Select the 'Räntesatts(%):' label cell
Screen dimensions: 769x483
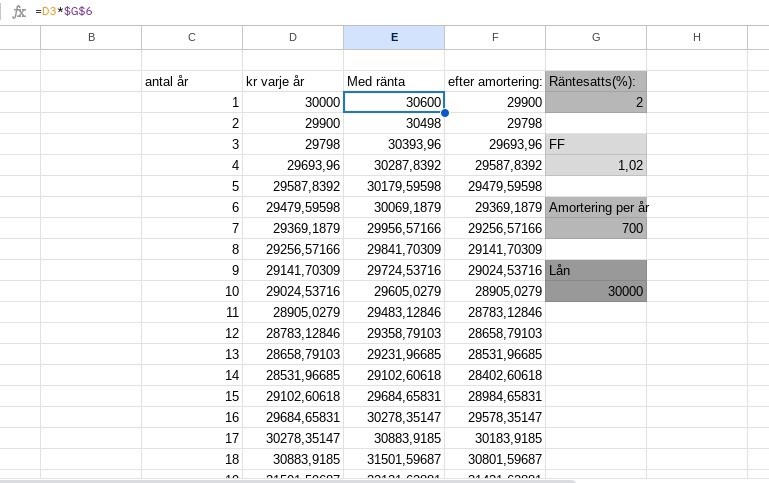pos(596,81)
